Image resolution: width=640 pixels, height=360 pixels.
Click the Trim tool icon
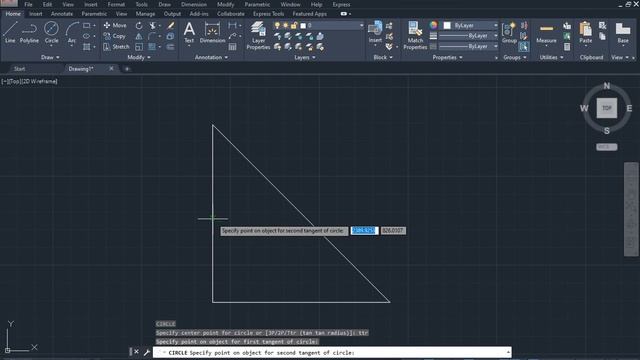tap(153, 25)
